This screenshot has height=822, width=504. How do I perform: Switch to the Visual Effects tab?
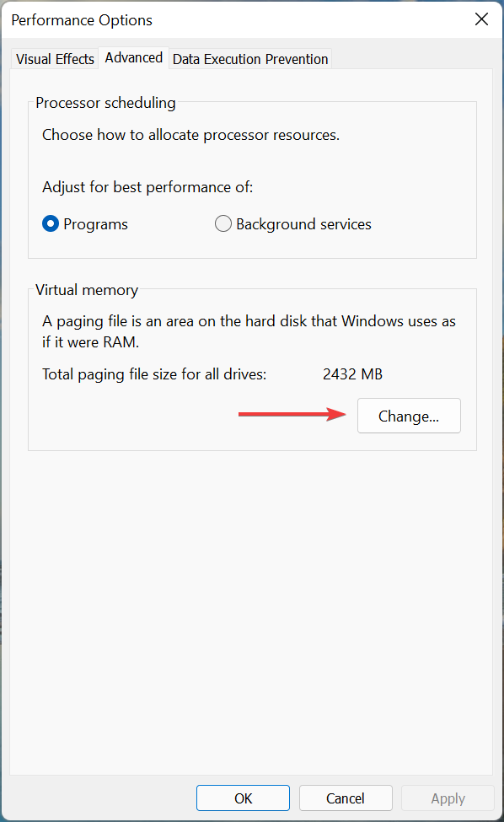pyautogui.click(x=54, y=59)
